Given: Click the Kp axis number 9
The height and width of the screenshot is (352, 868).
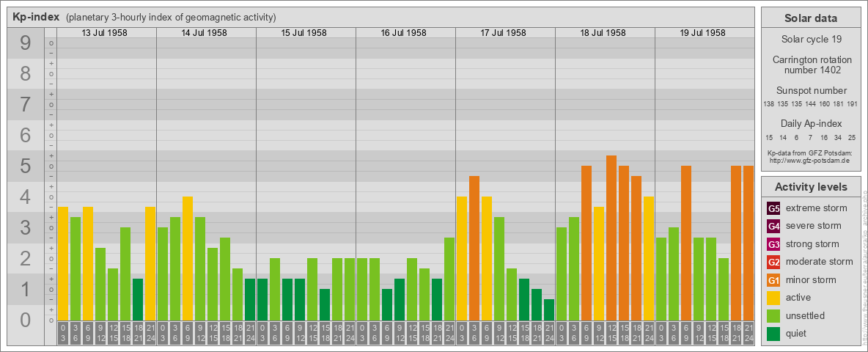Looking at the screenshot, I should [x=26, y=43].
